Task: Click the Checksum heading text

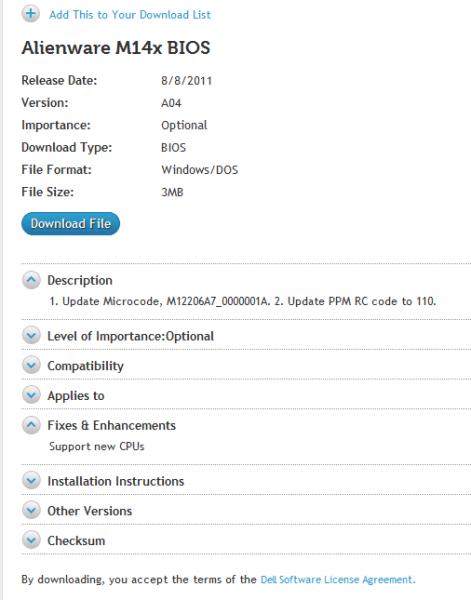Action: click(76, 541)
